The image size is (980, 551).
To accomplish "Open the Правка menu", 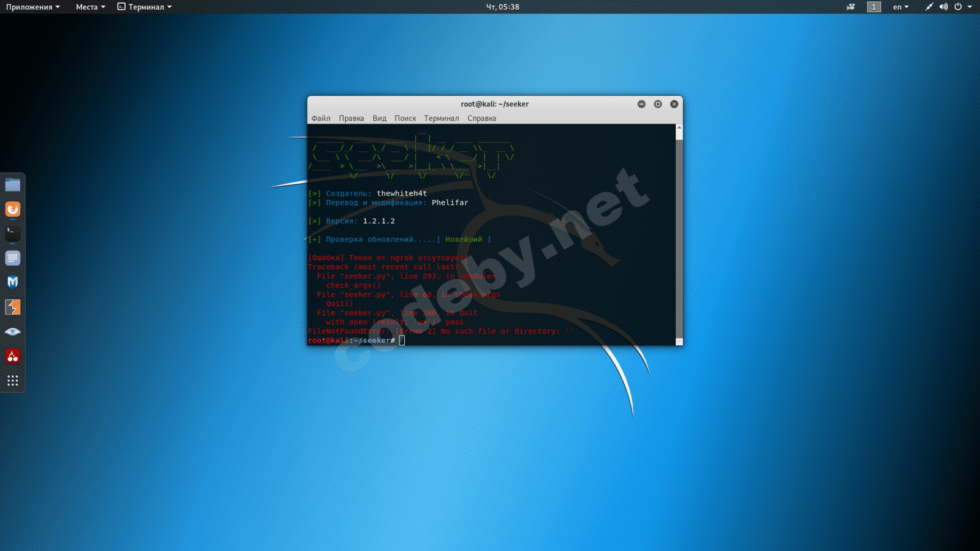I will (x=352, y=118).
